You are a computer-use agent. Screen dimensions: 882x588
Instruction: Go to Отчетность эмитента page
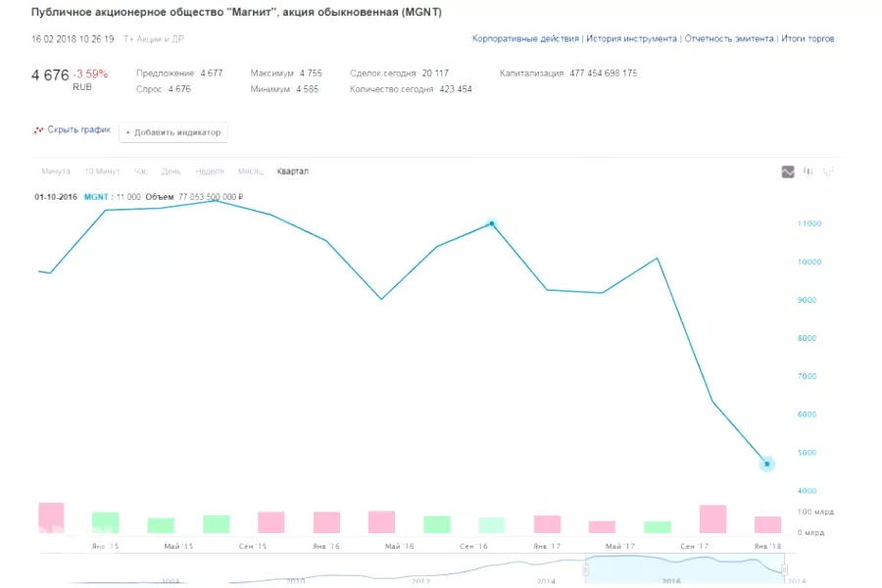729,39
